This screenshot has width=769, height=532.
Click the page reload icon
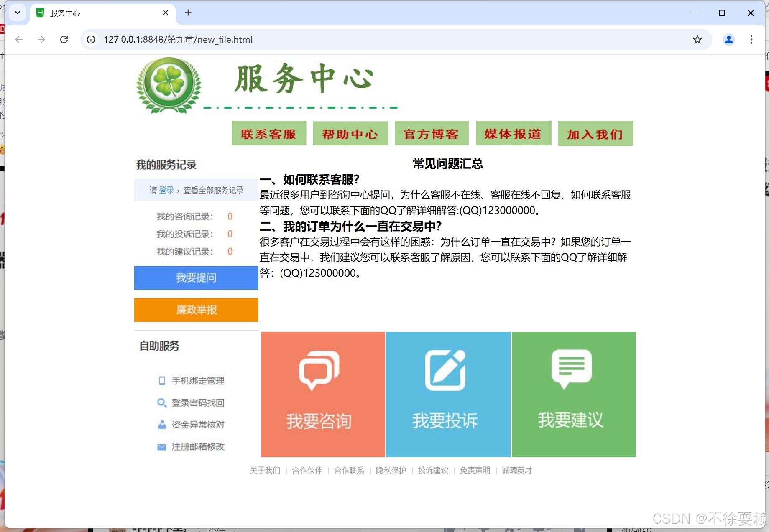[64, 39]
